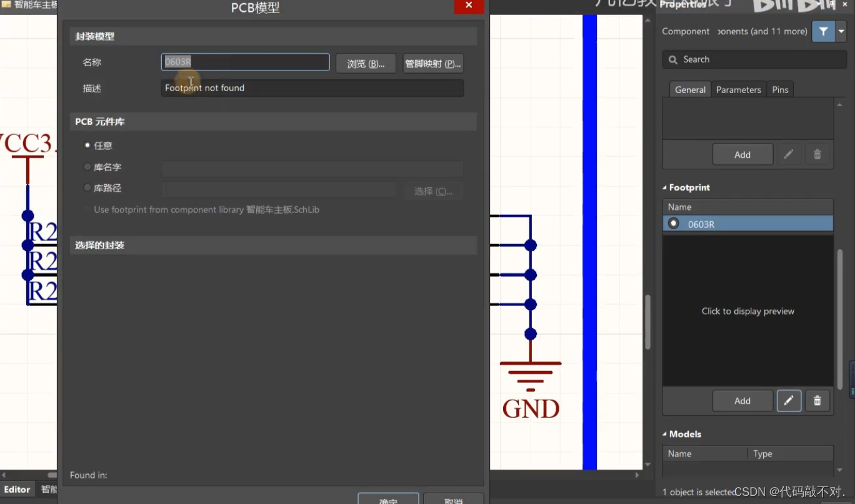Screen dimensions: 855x504
Task: Click the 库名字 text field
Action: point(312,168)
